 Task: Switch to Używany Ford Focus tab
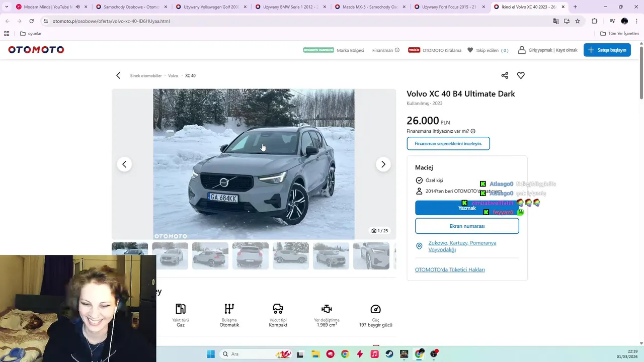tap(449, 7)
